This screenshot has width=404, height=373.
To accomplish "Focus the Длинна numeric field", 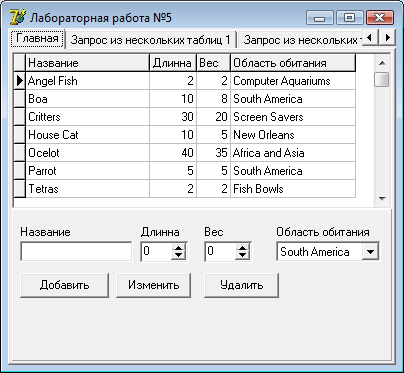I will (x=156, y=251).
